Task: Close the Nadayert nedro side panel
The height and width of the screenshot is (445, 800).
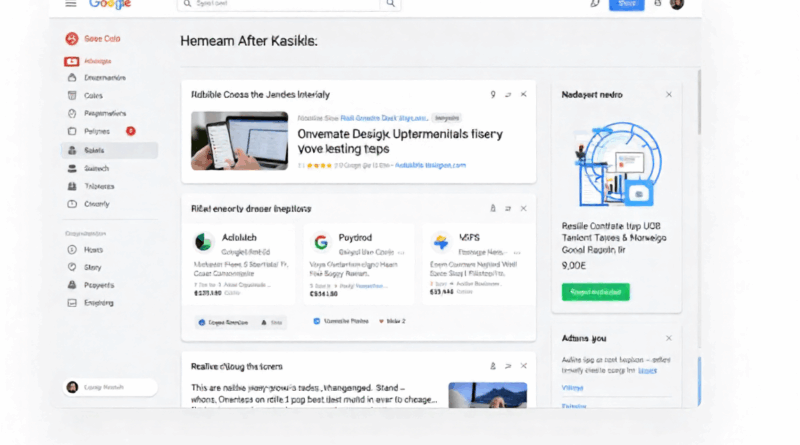Action: pyautogui.click(x=669, y=94)
